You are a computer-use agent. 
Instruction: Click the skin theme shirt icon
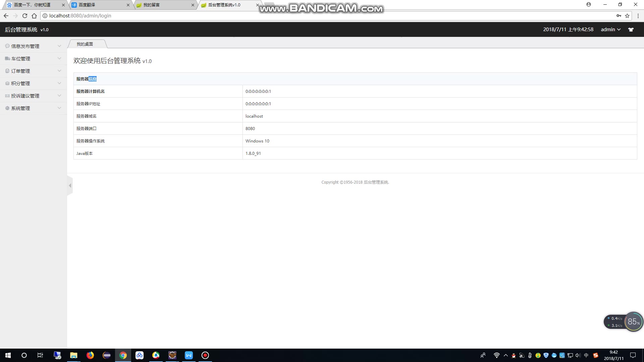(631, 29)
